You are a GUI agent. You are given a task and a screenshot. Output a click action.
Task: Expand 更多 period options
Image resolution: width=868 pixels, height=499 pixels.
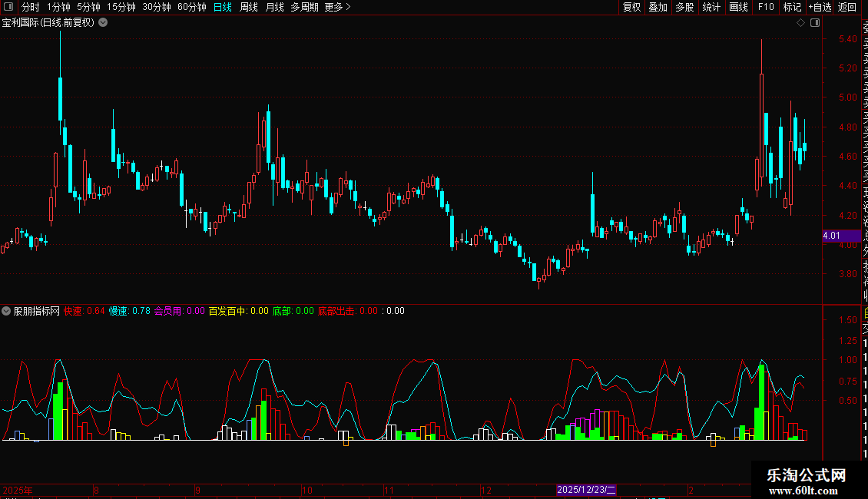(338, 7)
